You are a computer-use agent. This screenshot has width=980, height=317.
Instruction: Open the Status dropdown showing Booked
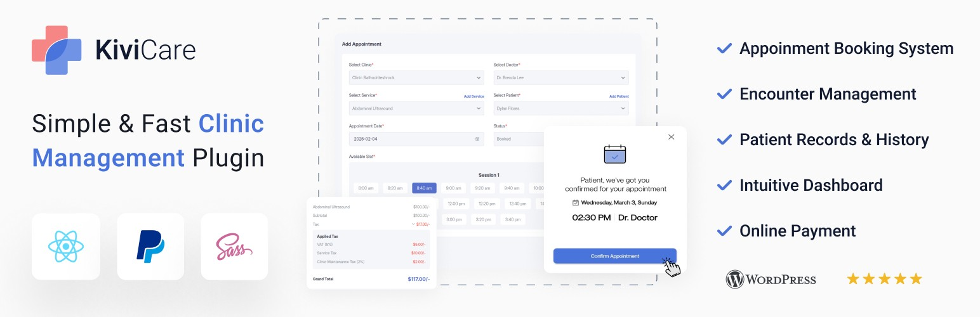tap(519, 139)
